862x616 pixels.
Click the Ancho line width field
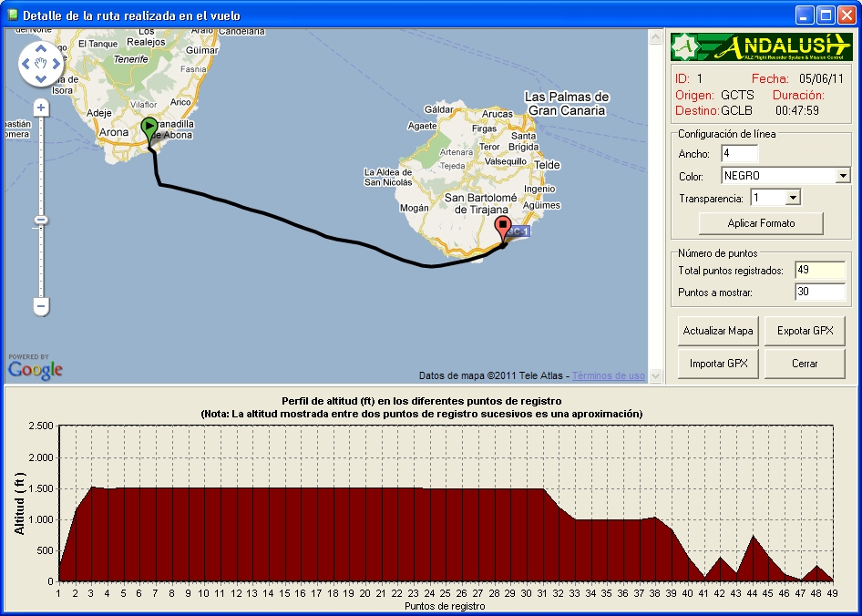pos(739,153)
